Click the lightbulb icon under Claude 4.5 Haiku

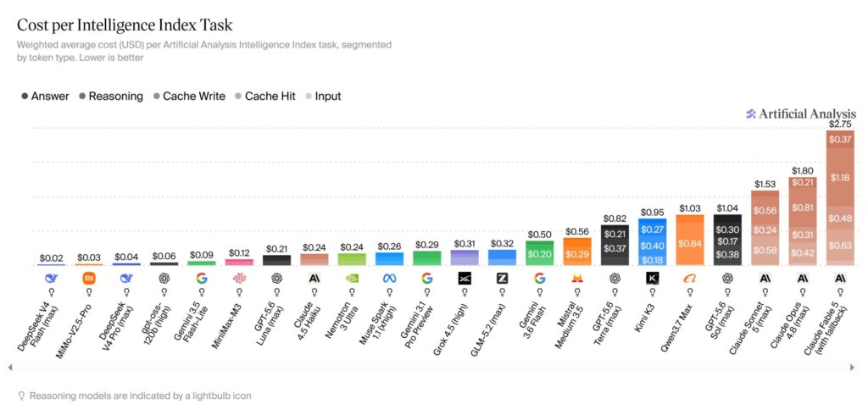click(x=314, y=291)
